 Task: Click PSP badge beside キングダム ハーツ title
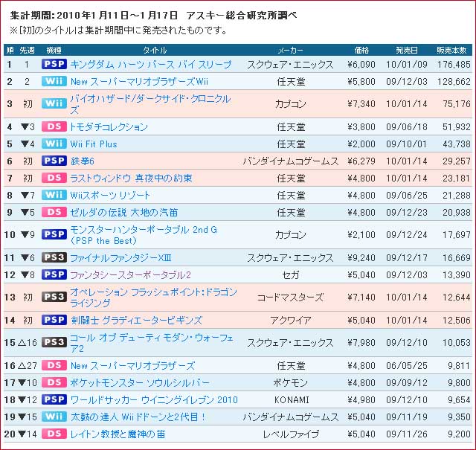54,64
